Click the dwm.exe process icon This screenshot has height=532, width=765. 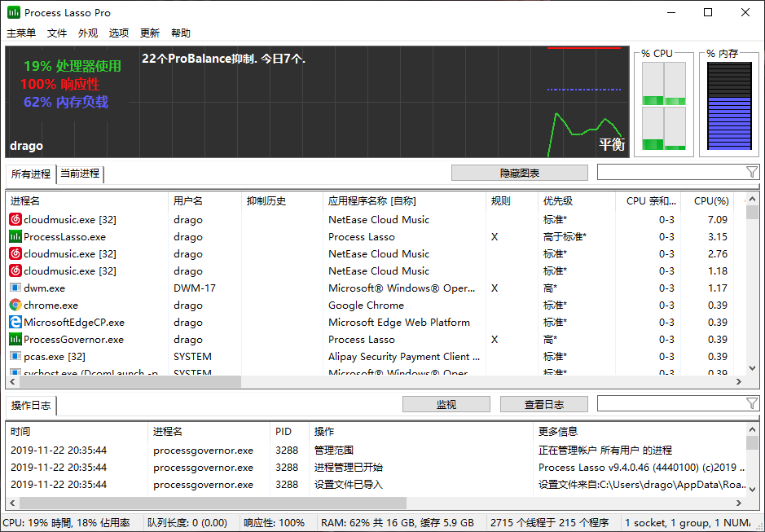coord(15,288)
